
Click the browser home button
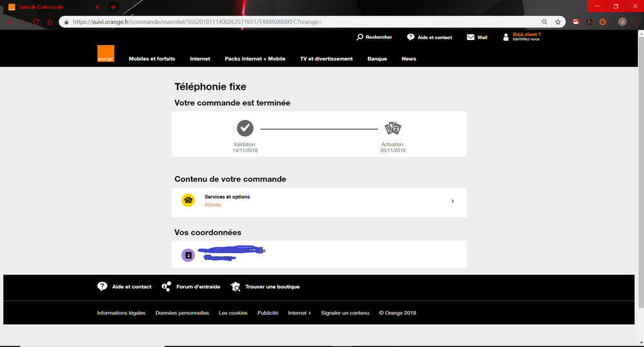point(50,22)
